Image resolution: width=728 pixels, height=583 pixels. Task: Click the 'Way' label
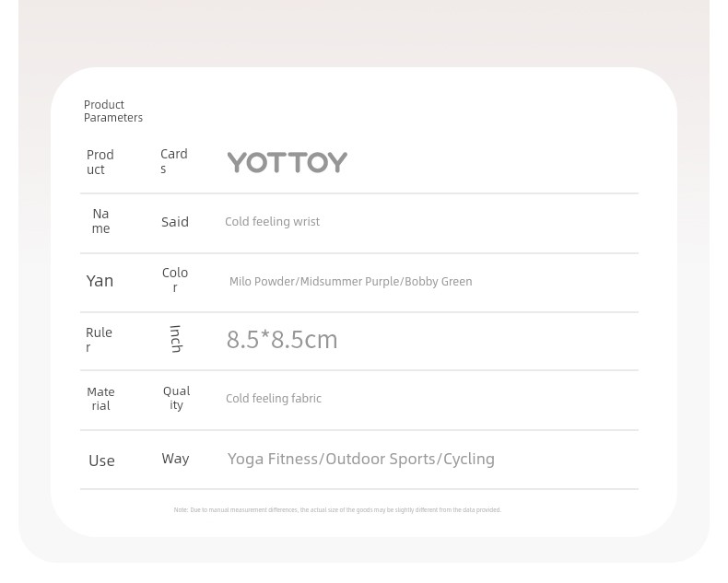point(175,459)
